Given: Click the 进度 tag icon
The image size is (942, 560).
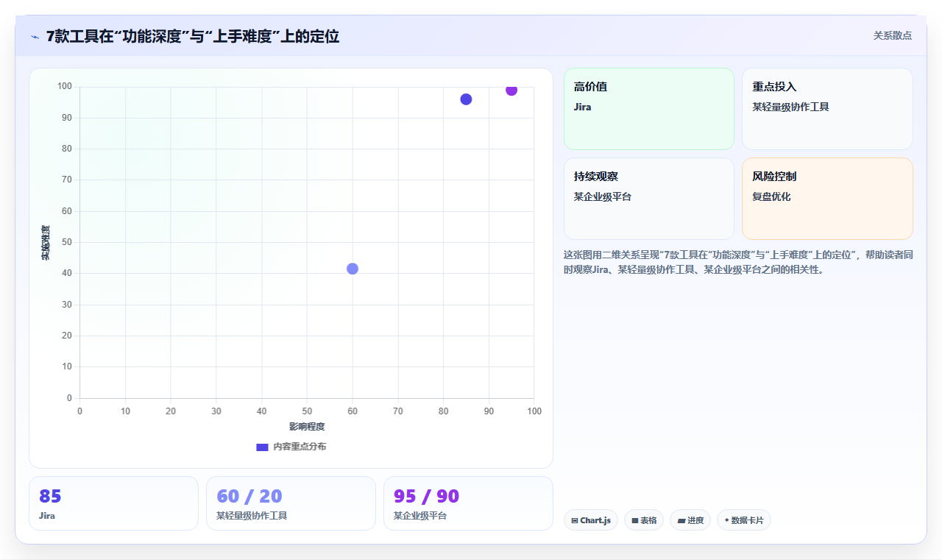Looking at the screenshot, I should [681, 521].
